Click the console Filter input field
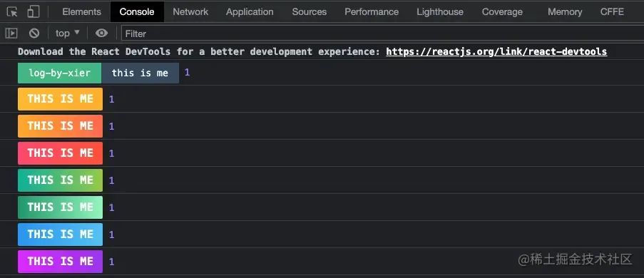The width and height of the screenshot is (644, 278). tap(382, 34)
